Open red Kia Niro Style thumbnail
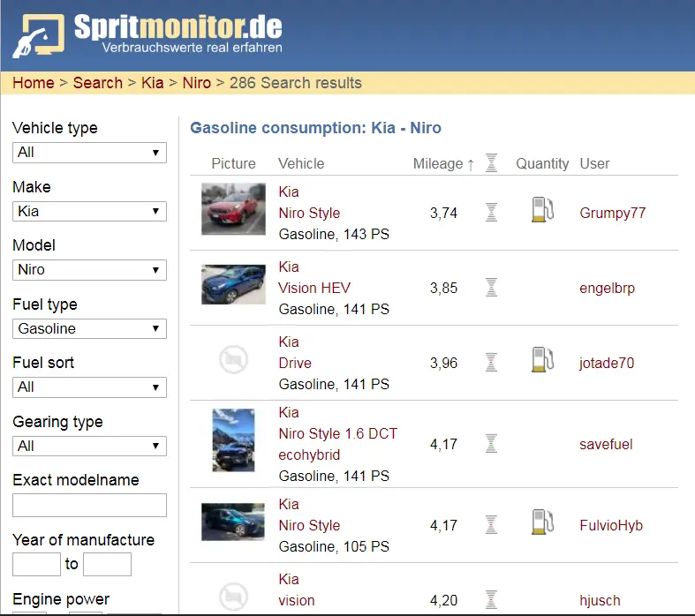695x616 pixels. pos(234,208)
